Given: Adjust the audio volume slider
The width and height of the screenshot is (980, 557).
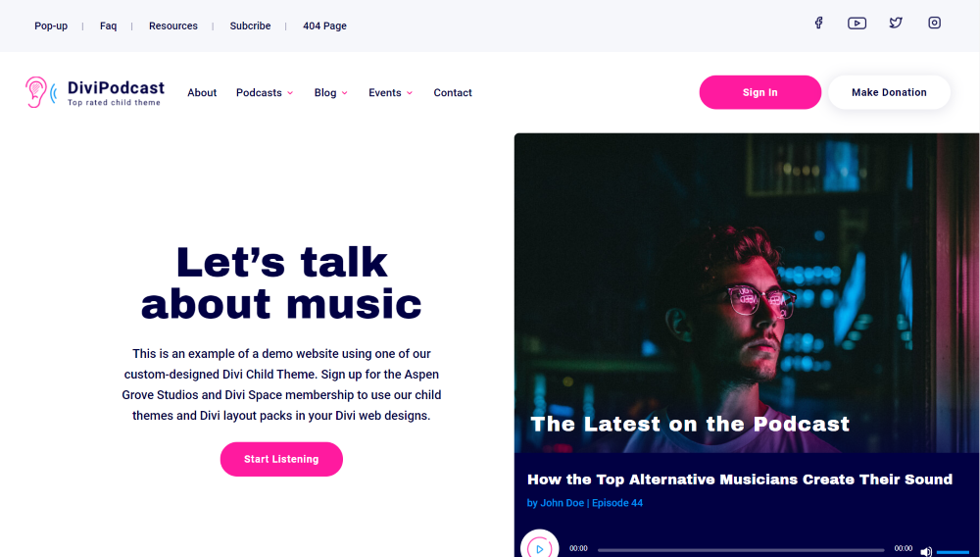Looking at the screenshot, I should point(953,551).
